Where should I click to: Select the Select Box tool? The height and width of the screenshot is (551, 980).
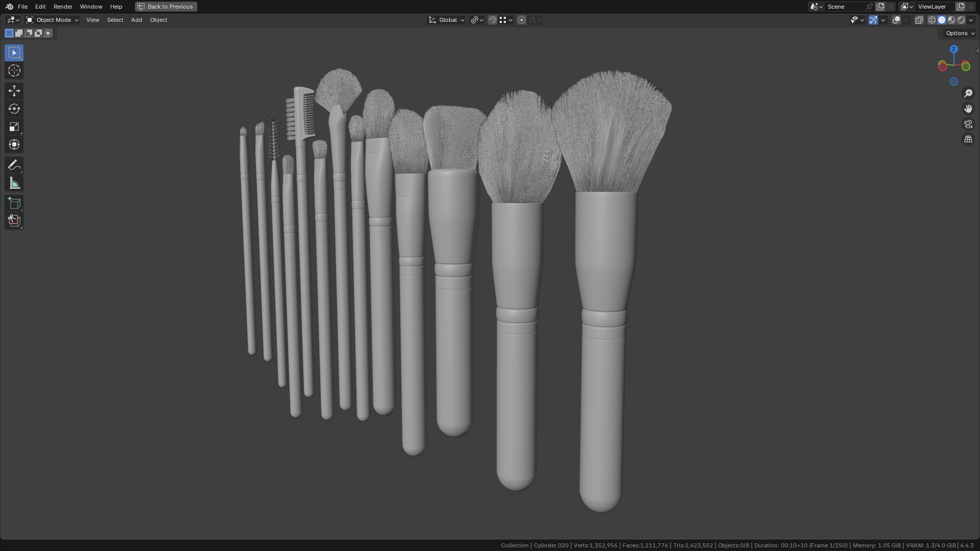pos(14,53)
